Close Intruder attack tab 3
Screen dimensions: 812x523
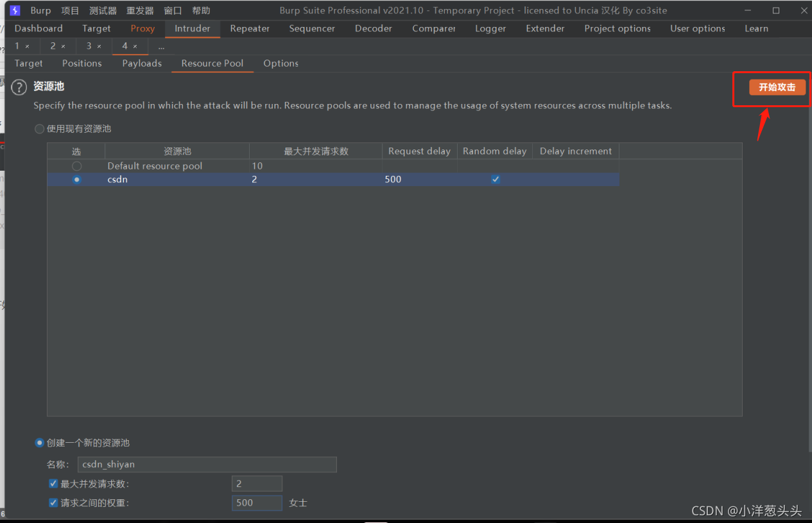pyautogui.click(x=99, y=46)
